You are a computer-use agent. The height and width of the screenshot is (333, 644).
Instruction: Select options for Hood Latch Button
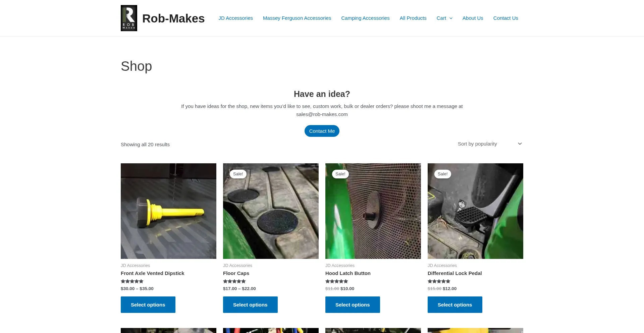point(353,304)
